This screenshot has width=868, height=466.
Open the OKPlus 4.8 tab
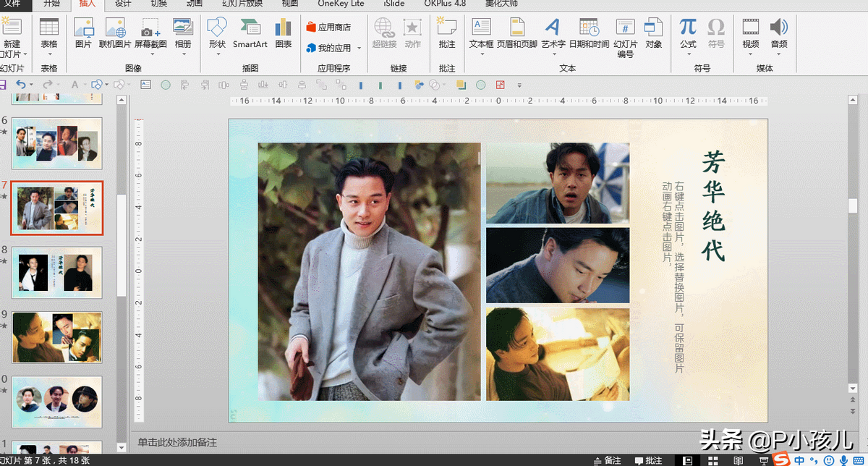pos(445,4)
